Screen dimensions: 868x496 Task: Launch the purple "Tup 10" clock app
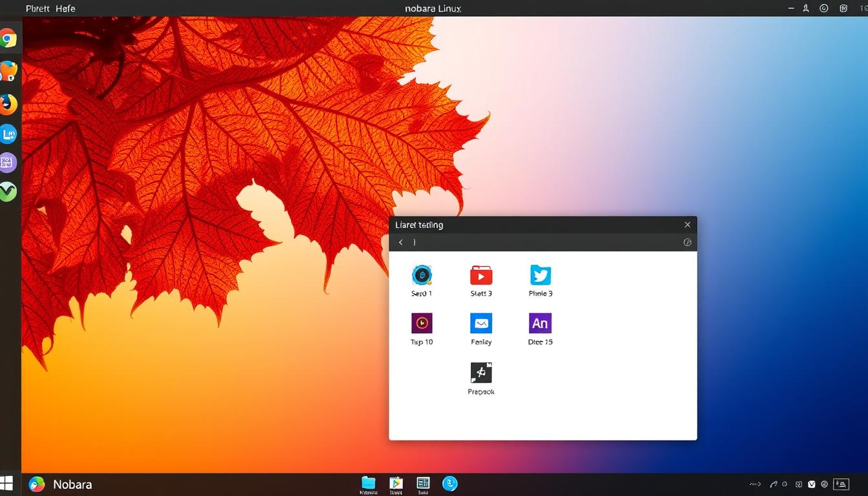point(421,324)
